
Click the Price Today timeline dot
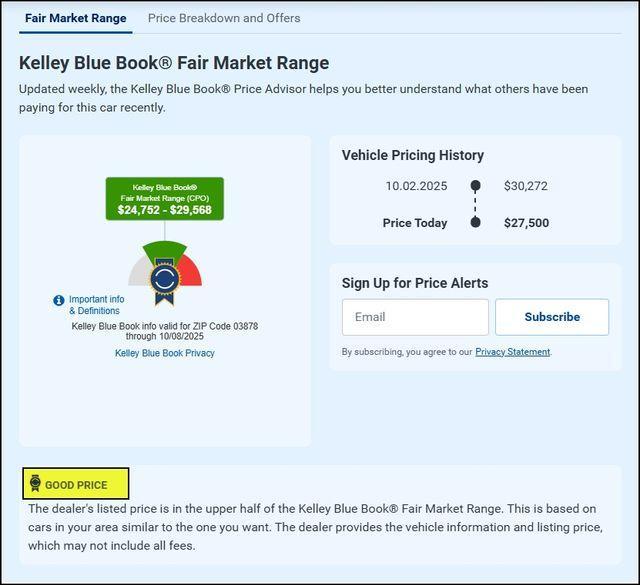pos(475,222)
